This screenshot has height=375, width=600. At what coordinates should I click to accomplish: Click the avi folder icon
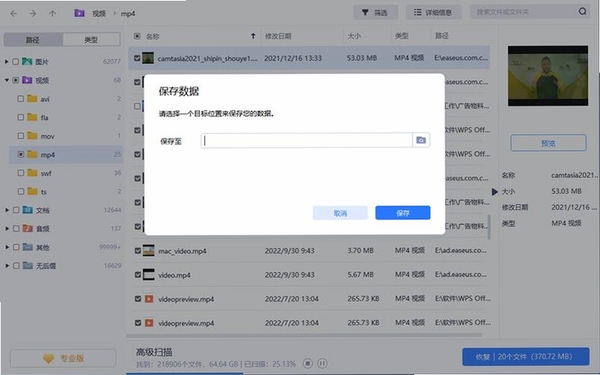point(32,98)
